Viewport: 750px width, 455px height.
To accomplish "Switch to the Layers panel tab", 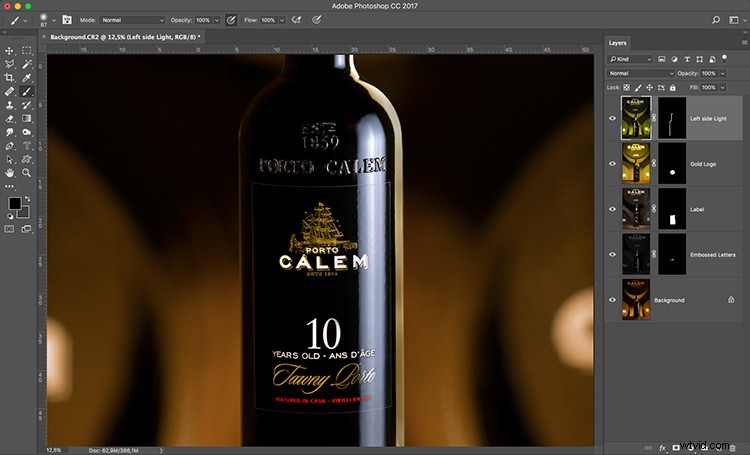I will coord(618,43).
